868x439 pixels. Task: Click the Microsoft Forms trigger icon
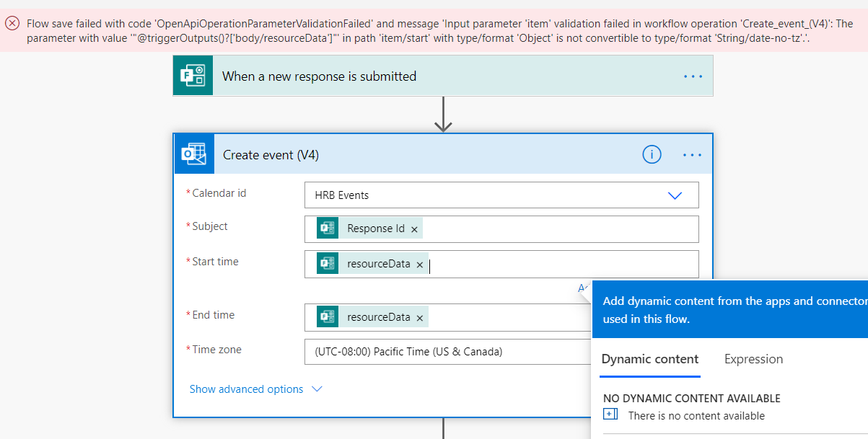tap(193, 76)
